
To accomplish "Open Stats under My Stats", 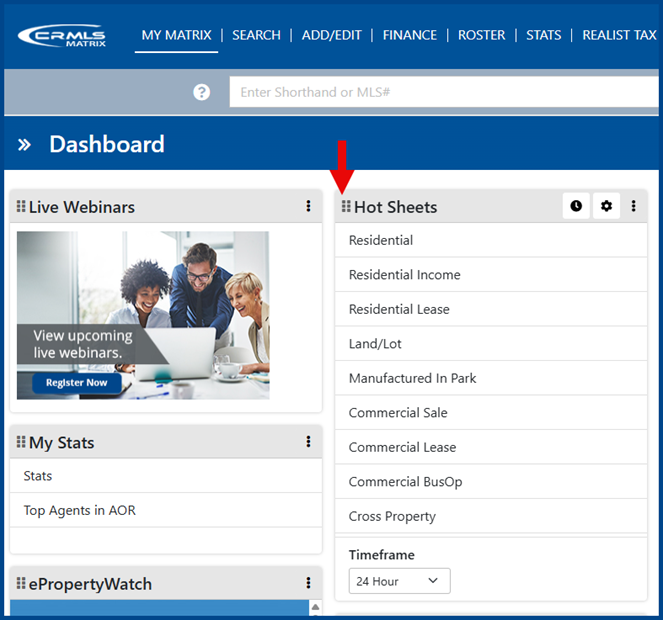I will [x=166, y=476].
